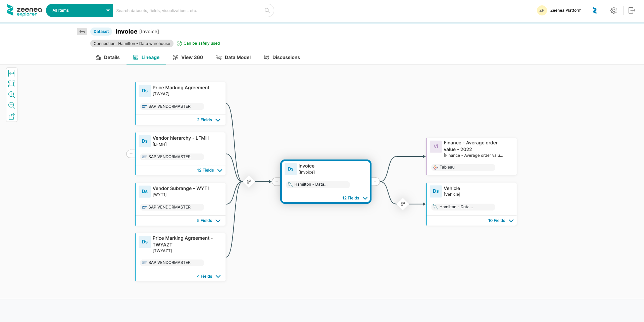Click the fit-to-screen icon in the sidebar
The width and height of the screenshot is (644, 322).
pyautogui.click(x=11, y=84)
